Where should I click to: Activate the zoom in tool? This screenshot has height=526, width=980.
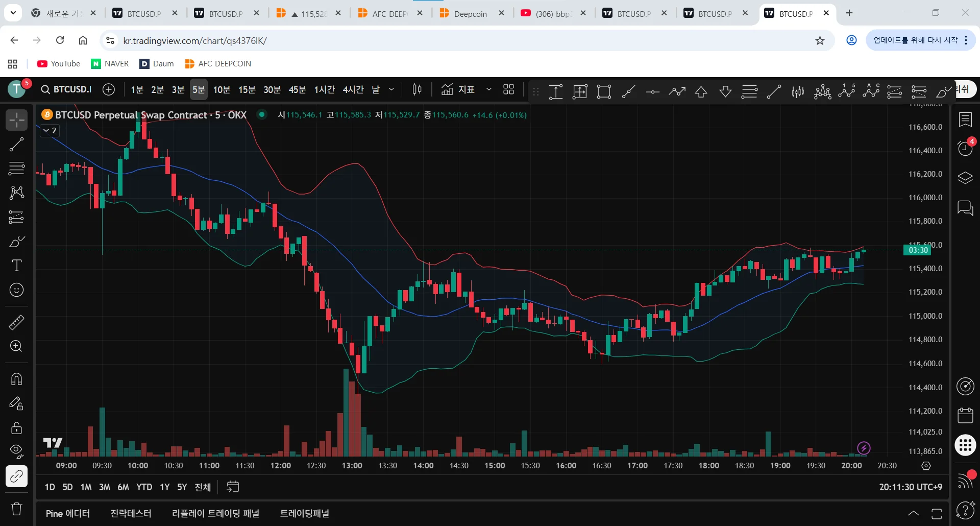(17, 346)
